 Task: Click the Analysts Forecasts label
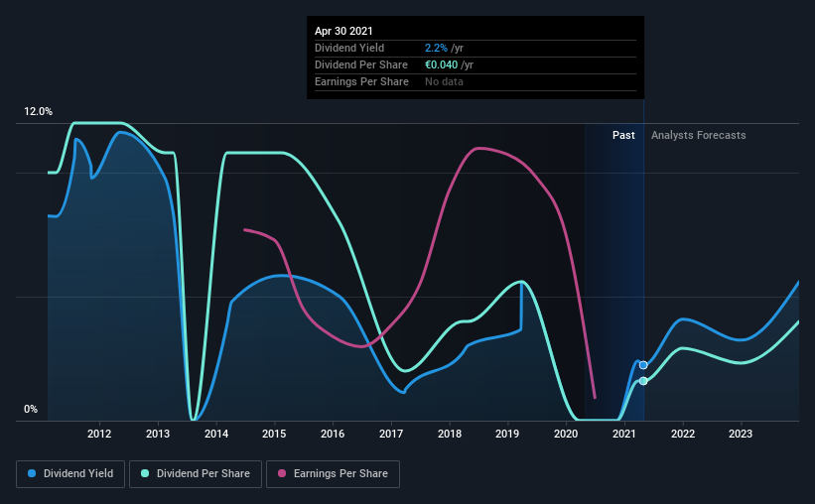point(699,135)
